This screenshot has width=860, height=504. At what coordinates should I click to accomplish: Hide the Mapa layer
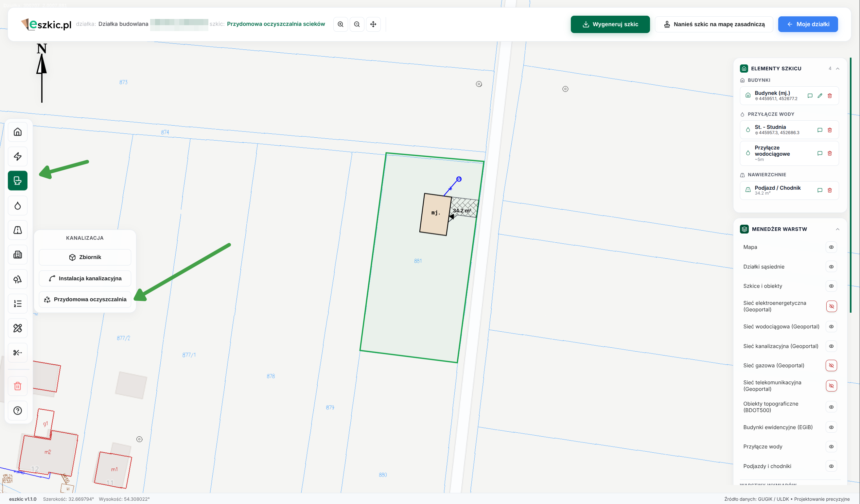[831, 247]
